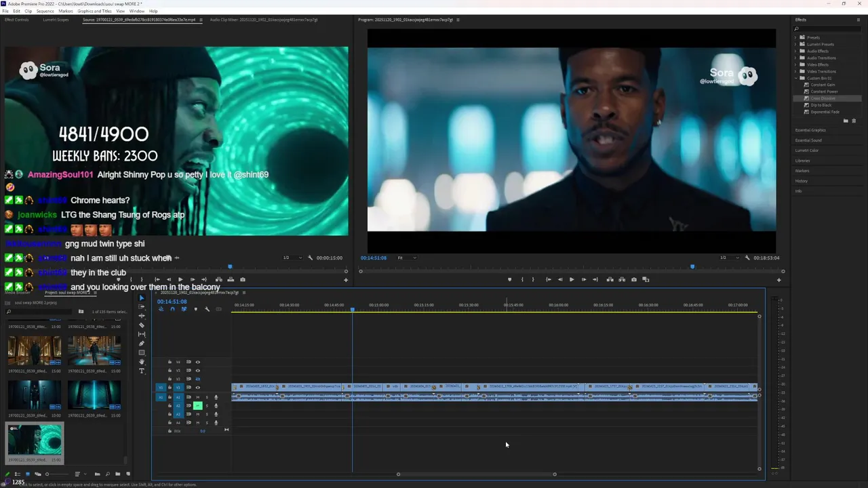Viewport: 868px width, 488px height.
Task: Toggle V2 track output eye
Action: 198,379
